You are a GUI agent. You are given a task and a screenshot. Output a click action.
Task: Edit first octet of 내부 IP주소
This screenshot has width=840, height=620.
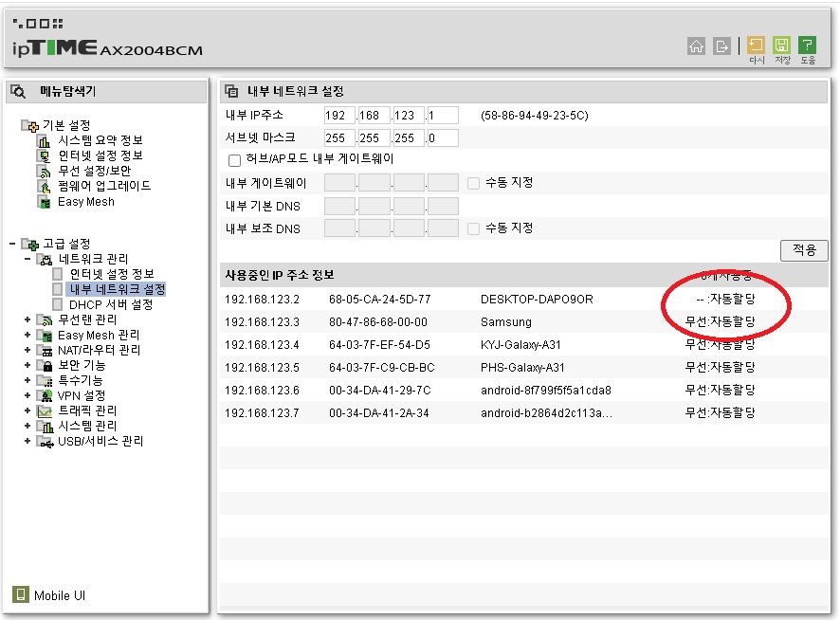click(339, 116)
